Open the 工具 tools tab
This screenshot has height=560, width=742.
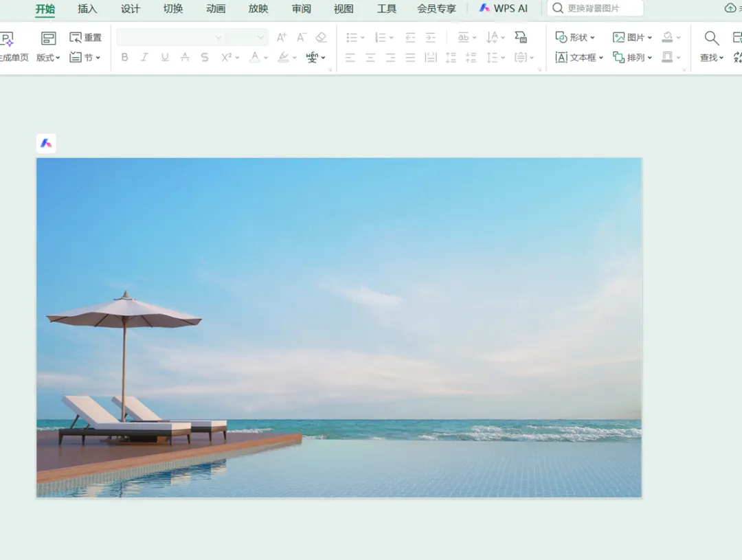pos(387,9)
